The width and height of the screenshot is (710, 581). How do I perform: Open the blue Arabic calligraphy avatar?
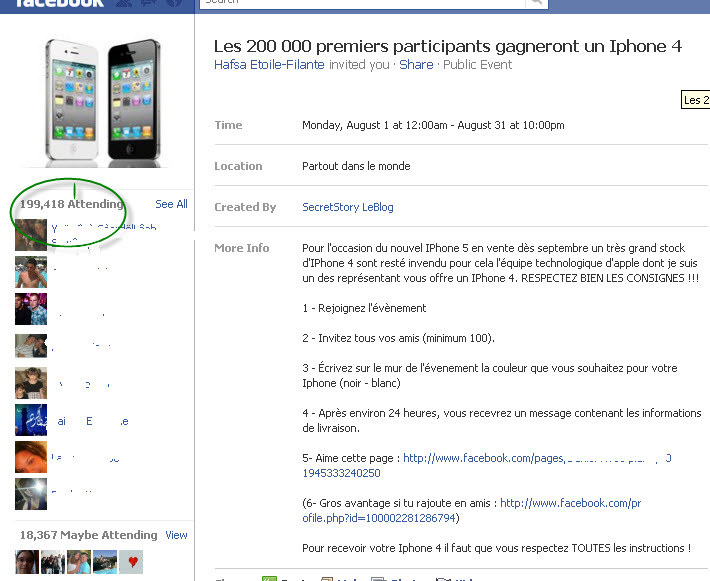[31, 420]
